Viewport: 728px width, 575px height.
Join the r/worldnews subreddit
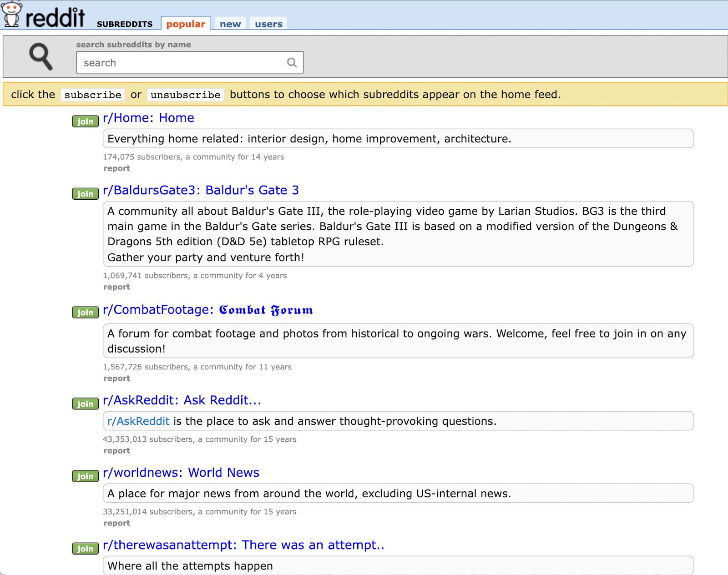[x=85, y=476]
